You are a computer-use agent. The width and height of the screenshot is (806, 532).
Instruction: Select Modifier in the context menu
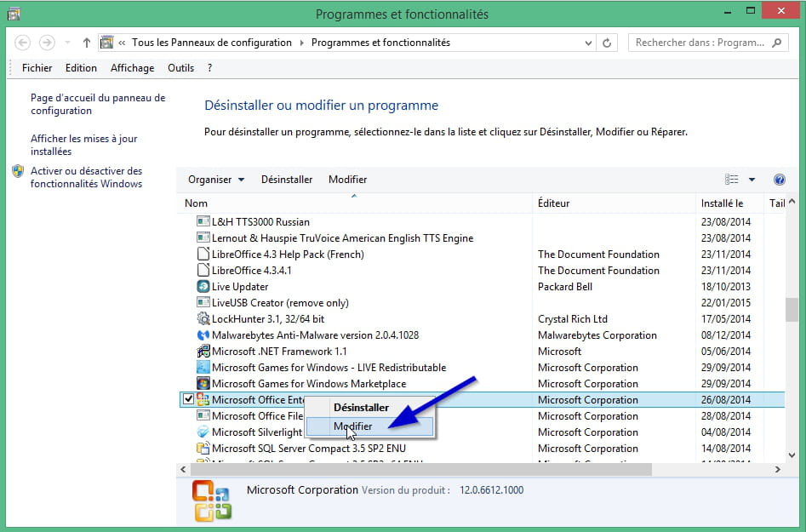(x=353, y=426)
